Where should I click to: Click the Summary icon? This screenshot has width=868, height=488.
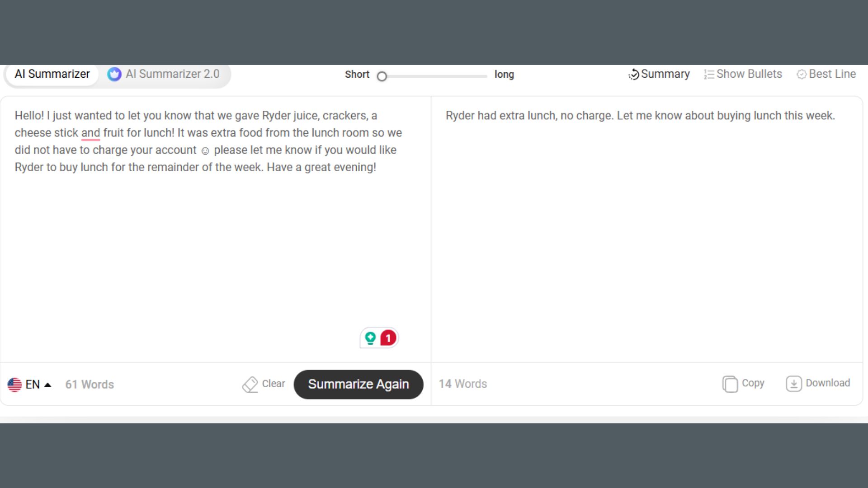point(634,74)
